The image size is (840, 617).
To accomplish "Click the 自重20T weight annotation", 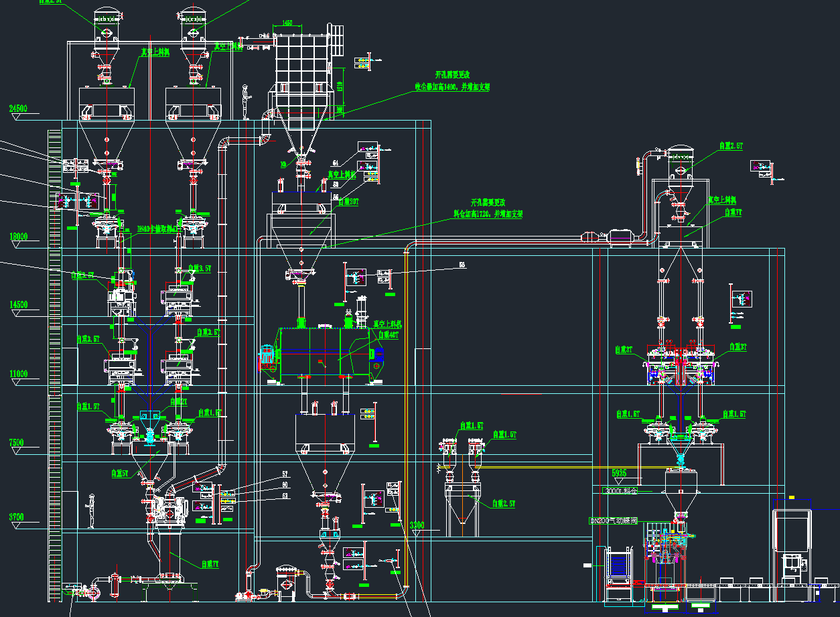I will tap(348, 201).
